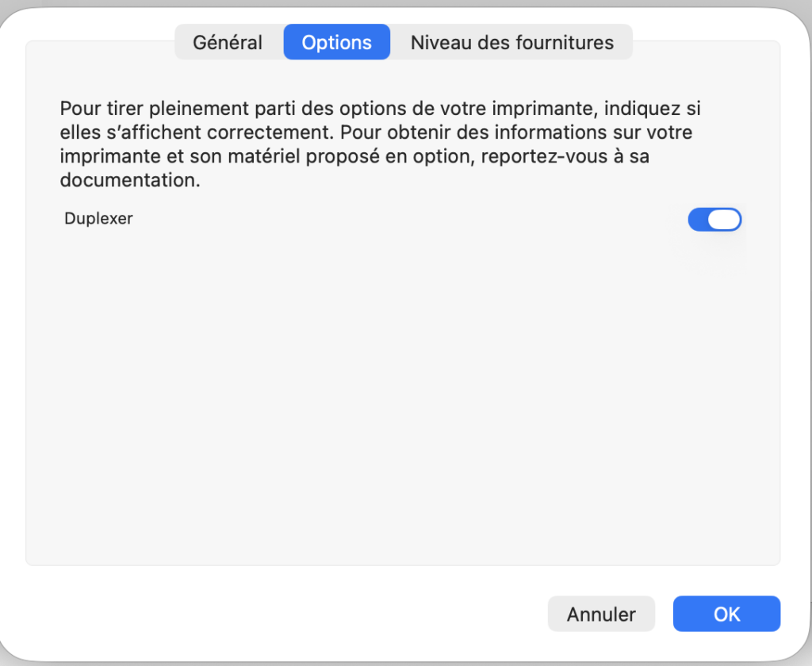Click the word "documentation" in the description
The height and width of the screenshot is (666, 812).
click(127, 181)
